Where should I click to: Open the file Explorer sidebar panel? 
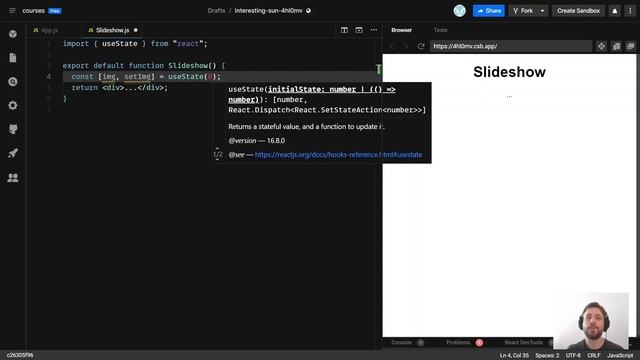pyautogui.click(x=13, y=58)
